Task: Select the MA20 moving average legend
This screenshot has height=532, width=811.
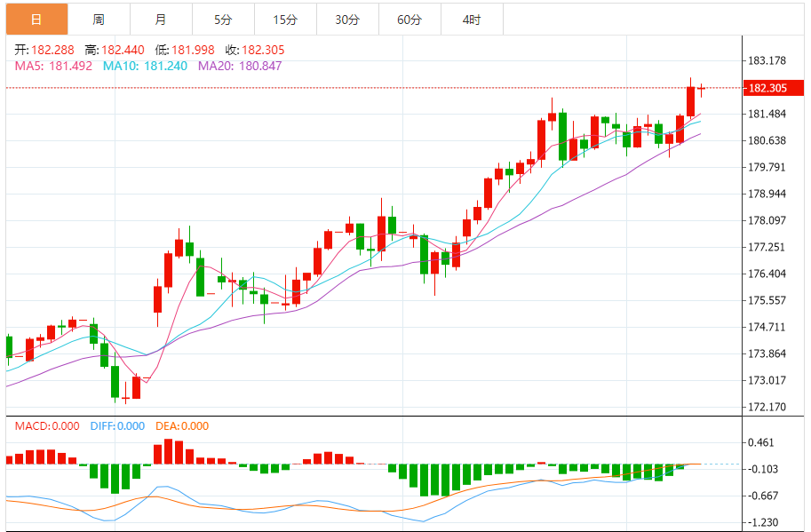Action: click(240, 66)
